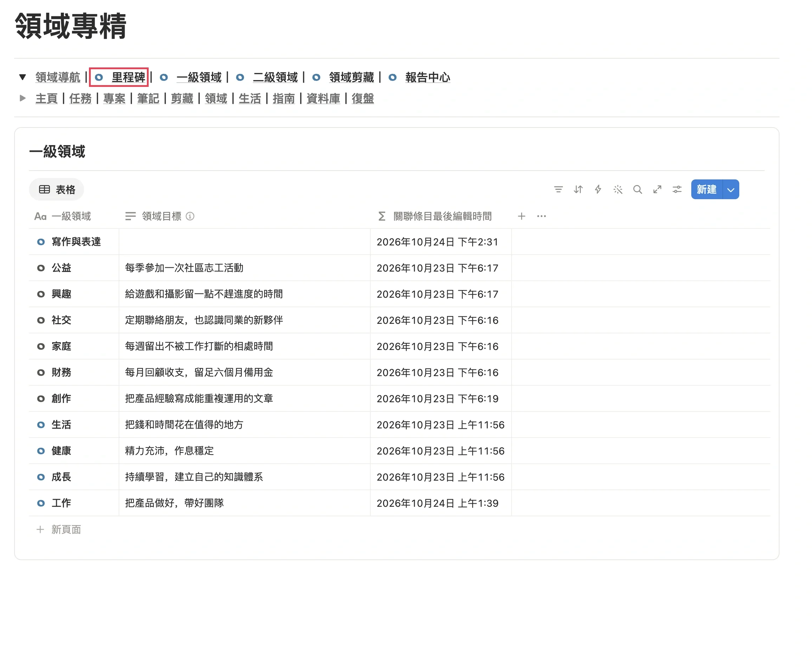Open automations lightning bolt icon
The image size is (812, 671).
coord(598,189)
